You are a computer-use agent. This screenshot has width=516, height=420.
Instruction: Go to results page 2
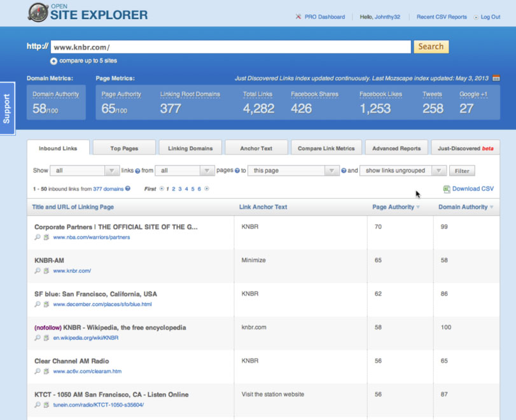click(x=174, y=189)
